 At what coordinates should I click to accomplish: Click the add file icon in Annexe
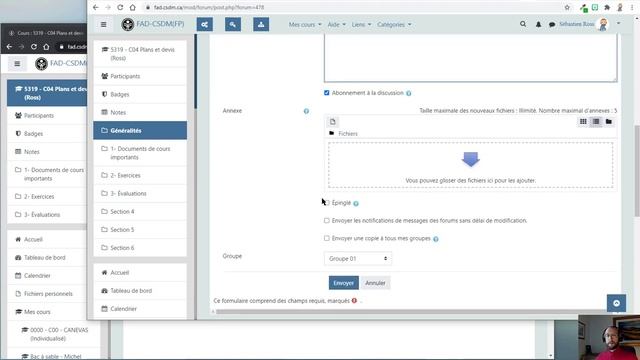tap(333, 122)
